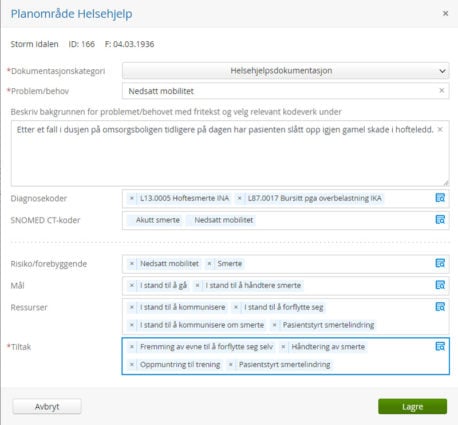Click the Avbryt button
The height and width of the screenshot is (425, 458).
47,407
